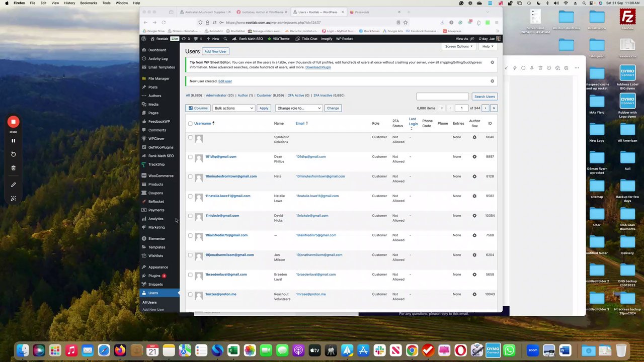Select the checkbox for 1braedenlaval@gmail.com
This screenshot has height=362, width=644.
point(190,275)
